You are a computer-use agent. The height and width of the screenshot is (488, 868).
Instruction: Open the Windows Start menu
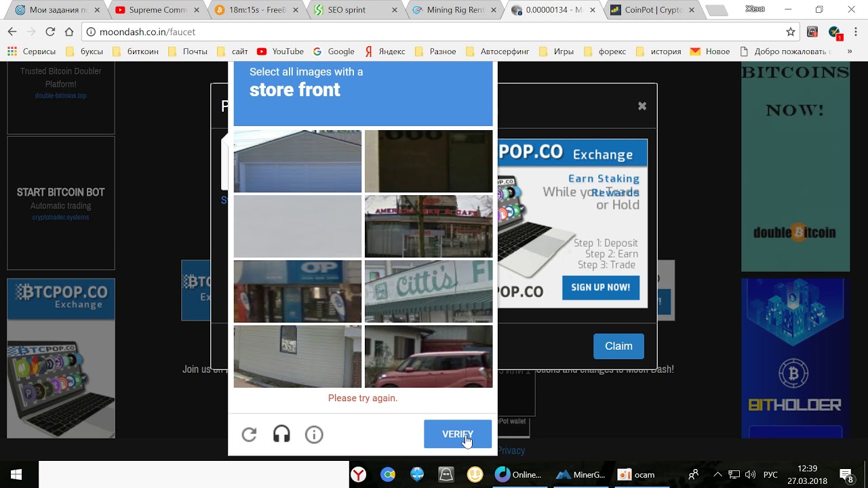[x=16, y=474]
